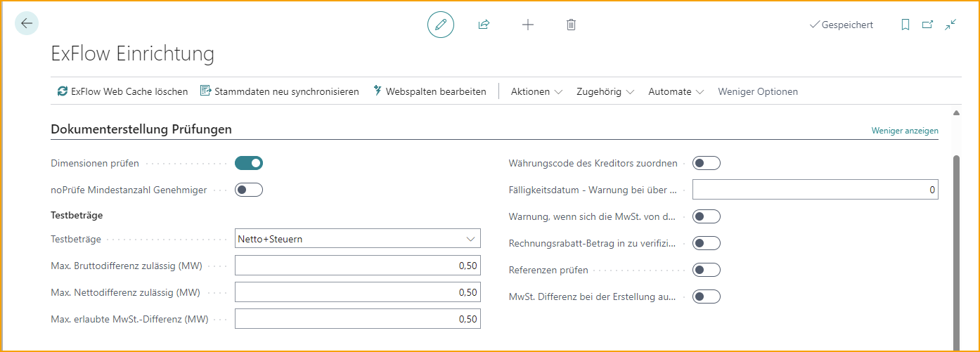Toggle MwSt. Differenz bei der Erstellung switch
The image size is (980, 352).
click(x=707, y=296)
